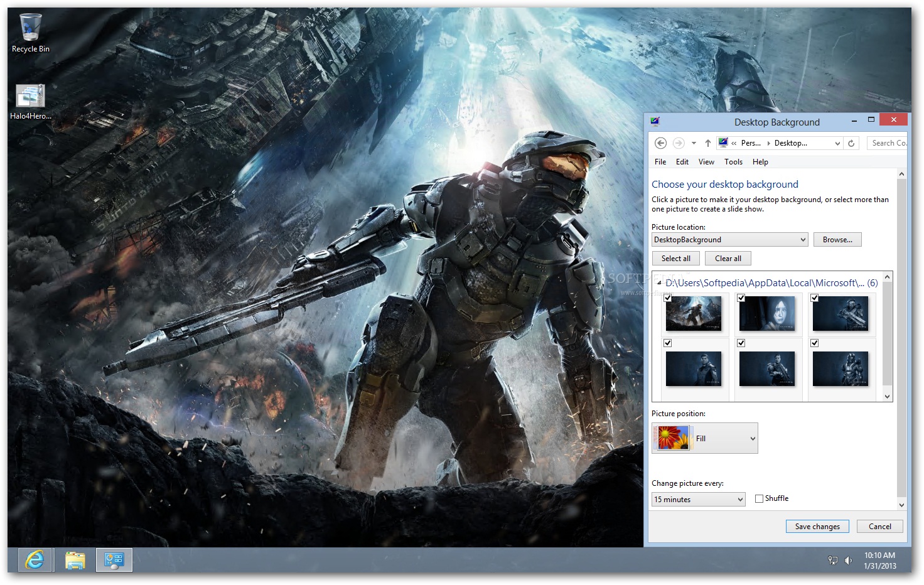
Task: Click the Save changes button
Action: pos(817,527)
